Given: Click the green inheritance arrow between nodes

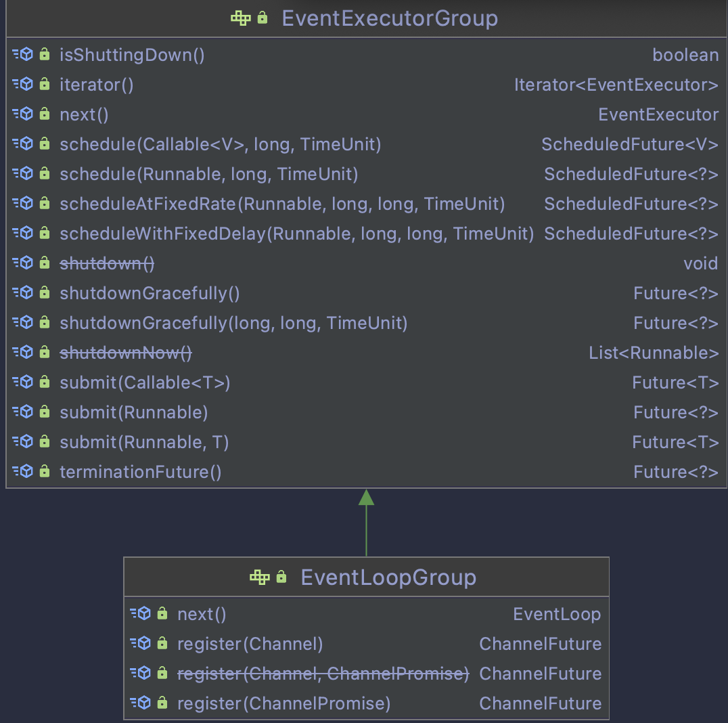Looking at the screenshot, I should click(x=366, y=522).
